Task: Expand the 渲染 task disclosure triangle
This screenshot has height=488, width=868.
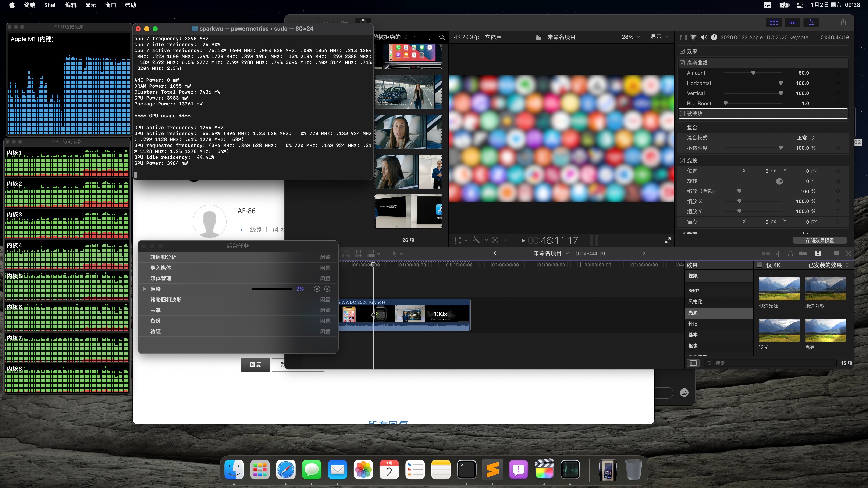Action: [145, 289]
